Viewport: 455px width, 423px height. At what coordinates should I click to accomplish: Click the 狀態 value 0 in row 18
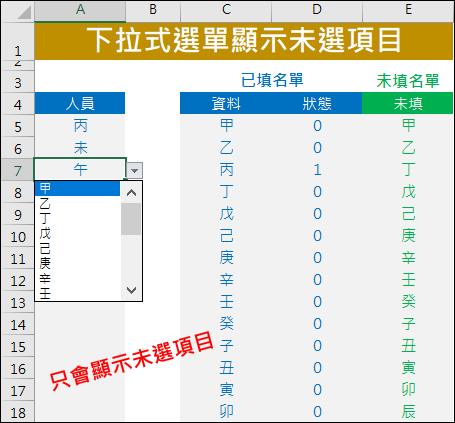(x=317, y=411)
